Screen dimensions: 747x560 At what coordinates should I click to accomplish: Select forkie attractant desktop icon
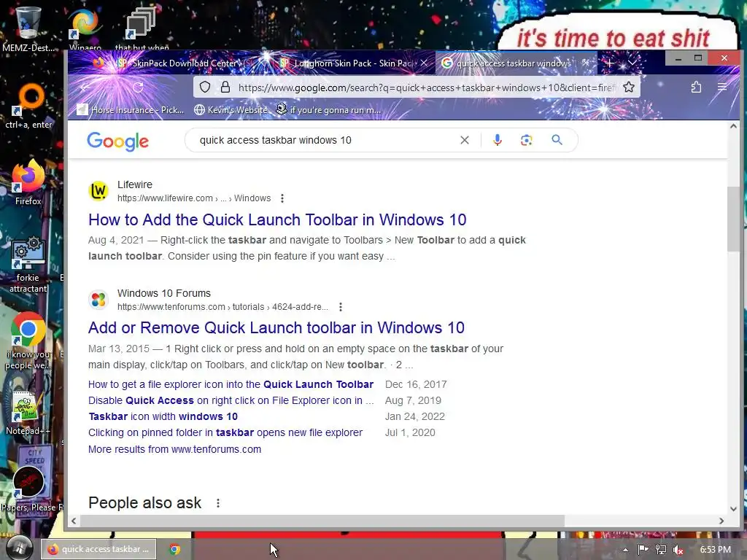pos(28,265)
